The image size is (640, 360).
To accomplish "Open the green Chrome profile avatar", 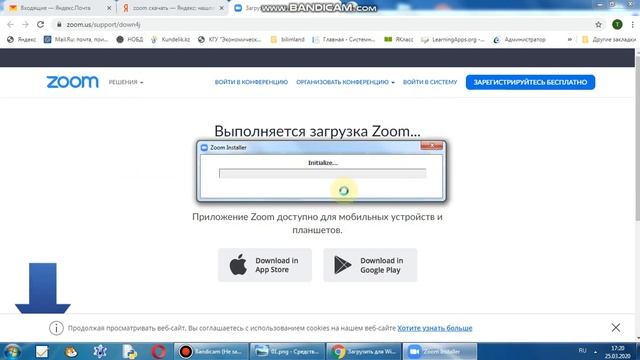I will click(617, 24).
